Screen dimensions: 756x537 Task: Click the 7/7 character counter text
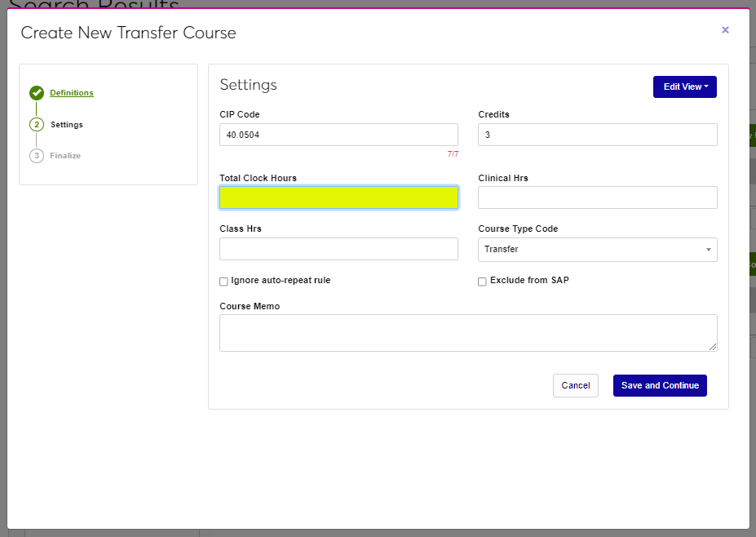(453, 154)
